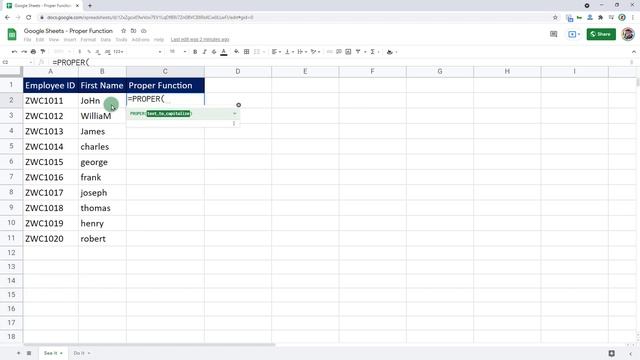Click the insert comment icon
640x360 pixels.
pyautogui.click(x=339, y=52)
